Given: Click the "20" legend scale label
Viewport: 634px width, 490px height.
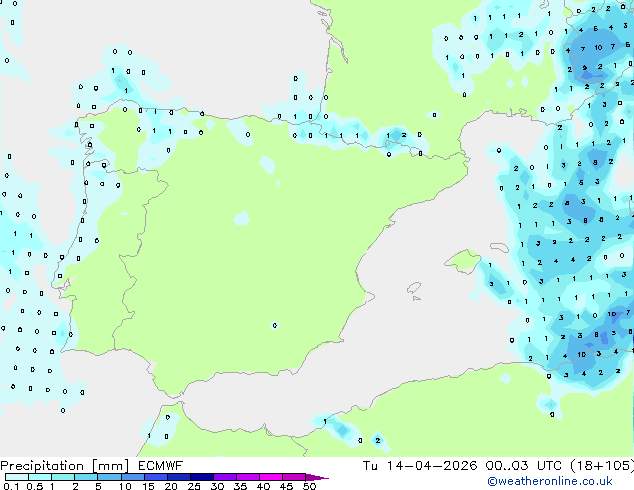Looking at the screenshot, I should click(x=171, y=486).
